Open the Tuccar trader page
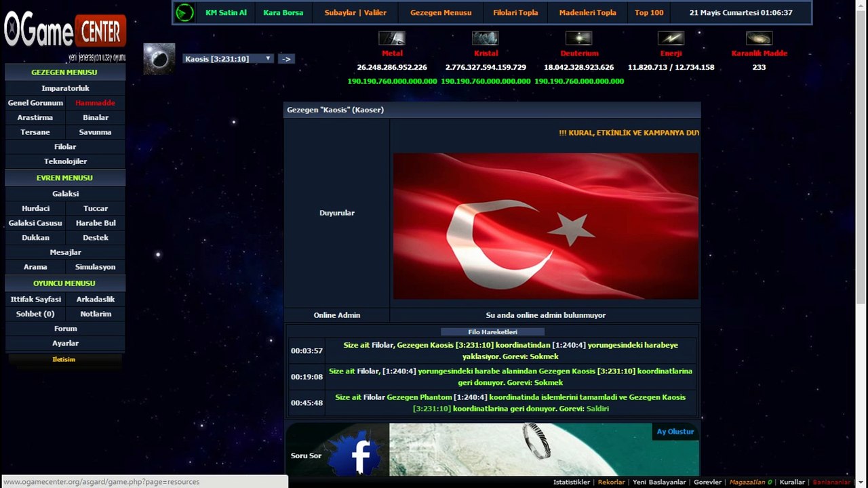868x488 pixels. [96, 209]
